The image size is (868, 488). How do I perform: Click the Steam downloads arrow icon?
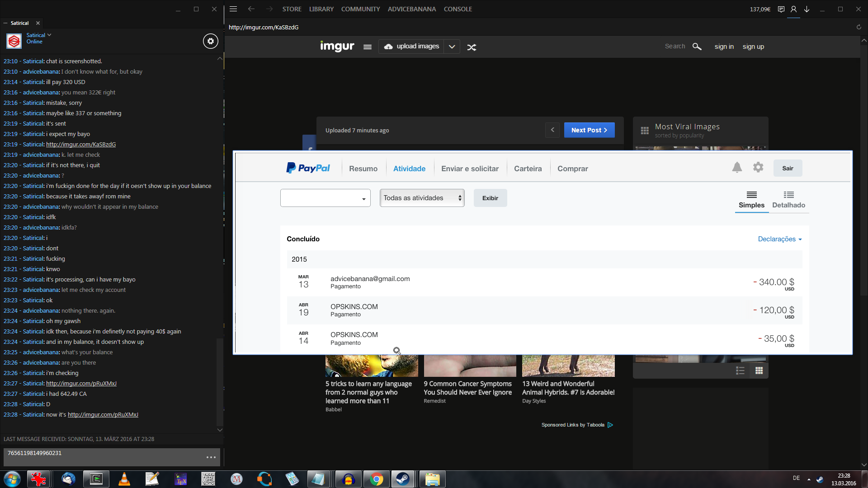tap(807, 9)
